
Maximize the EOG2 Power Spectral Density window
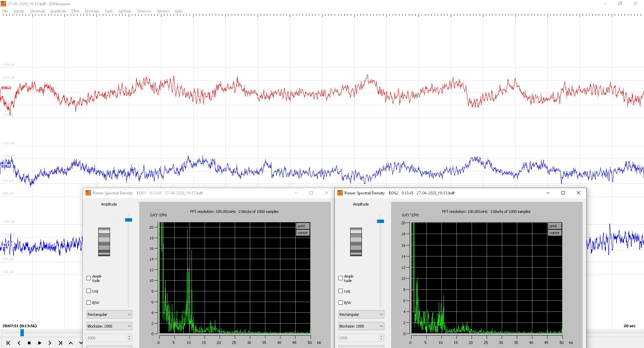tap(563, 193)
